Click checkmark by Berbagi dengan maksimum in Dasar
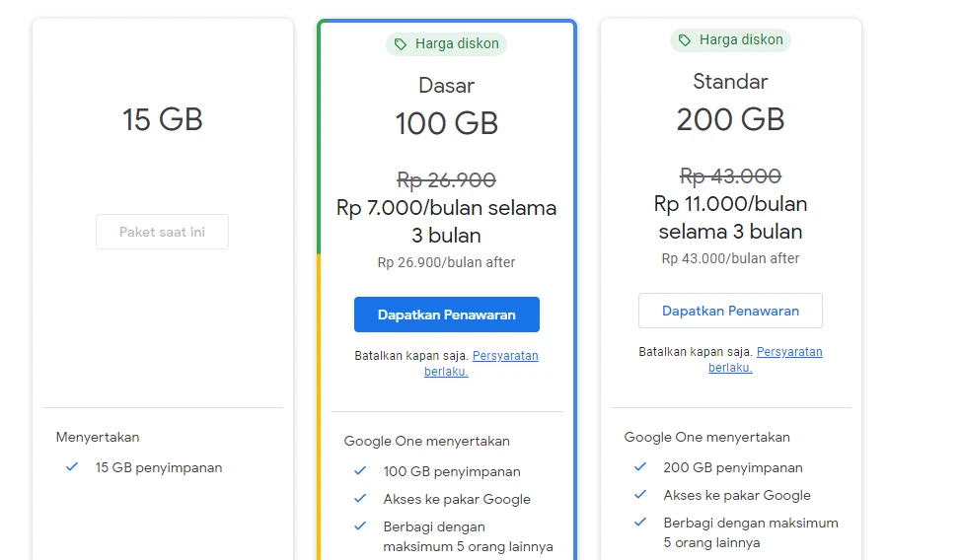 click(360, 526)
